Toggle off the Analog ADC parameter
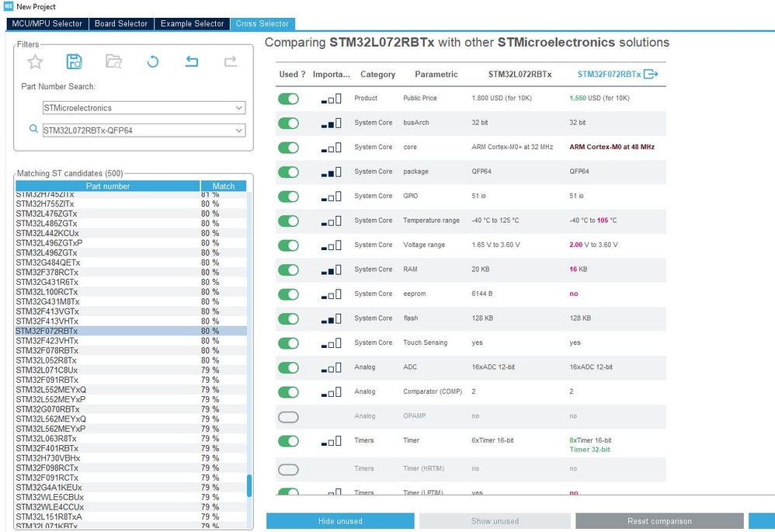Screen dimensions: 775x532 tap(289, 368)
